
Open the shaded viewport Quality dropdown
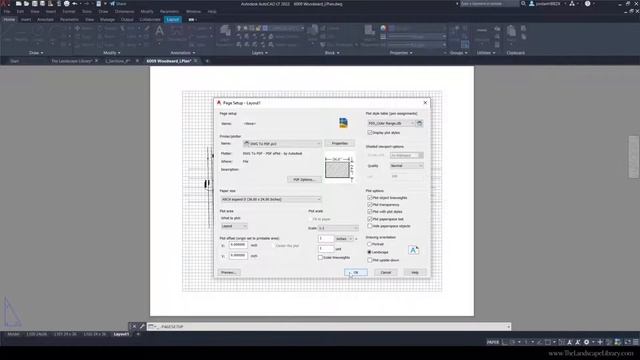point(407,166)
